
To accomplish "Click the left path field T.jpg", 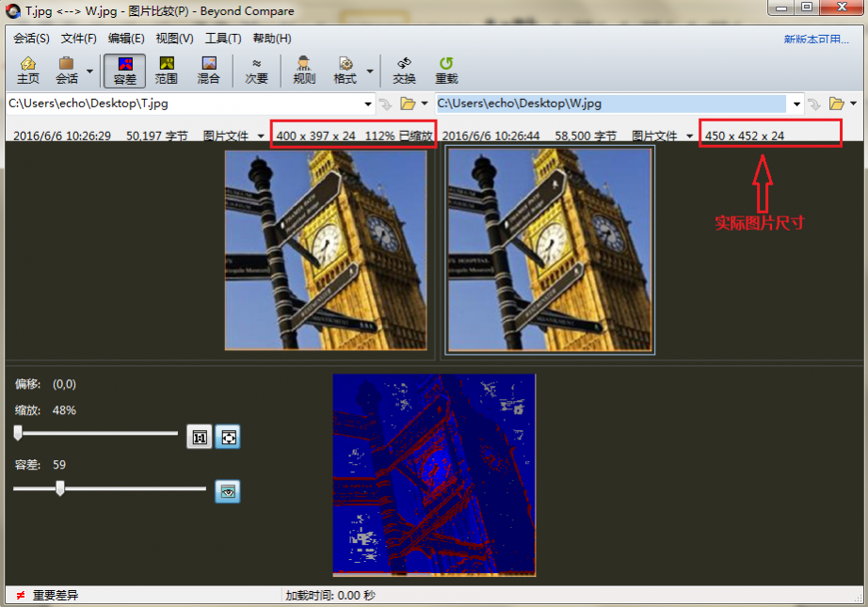I will [x=185, y=104].
